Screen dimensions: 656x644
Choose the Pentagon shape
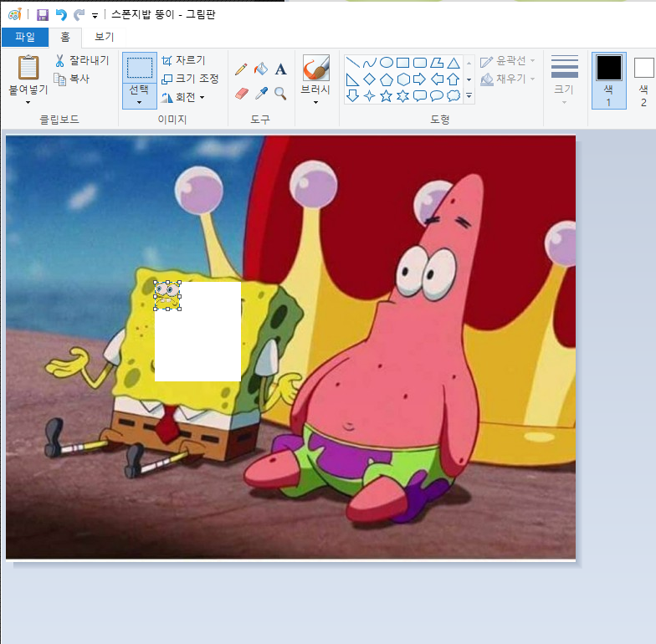click(387, 79)
